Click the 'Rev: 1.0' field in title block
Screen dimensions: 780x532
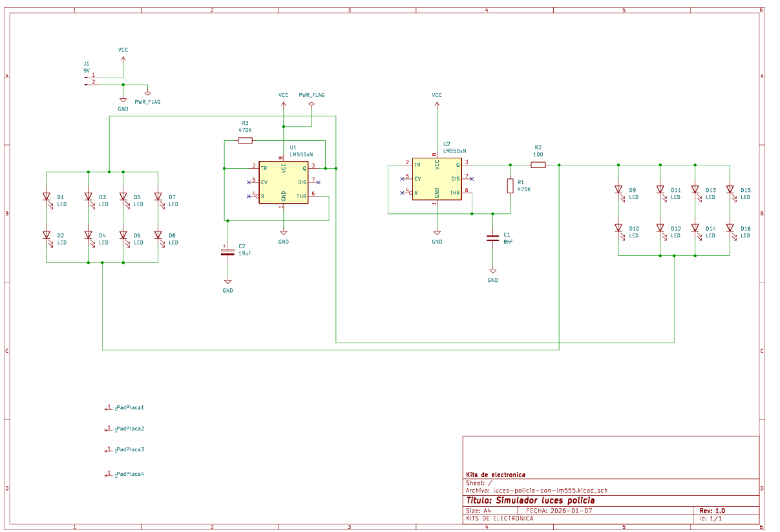coord(712,510)
